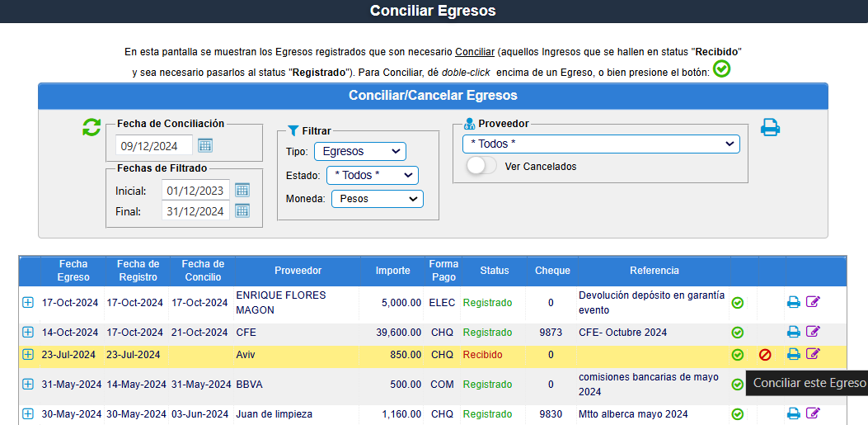Image resolution: width=868 pixels, height=425 pixels.
Task: Click green conciliar checkmark on Aviv row
Action: 738,355
